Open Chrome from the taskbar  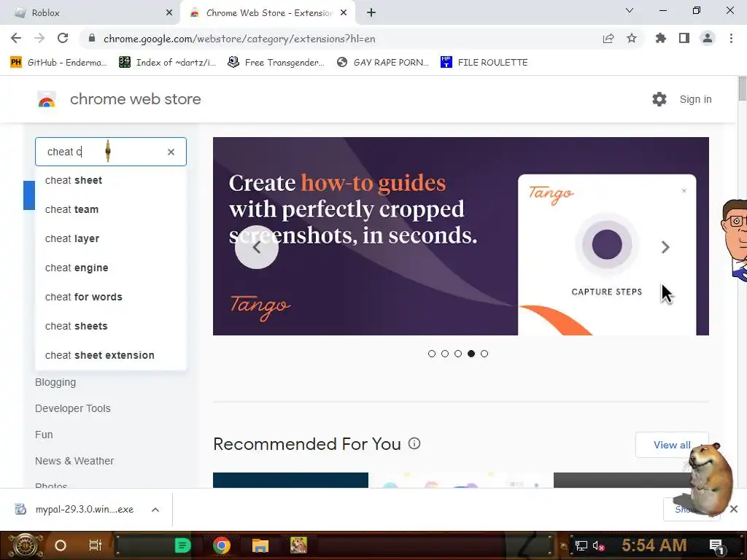[222, 545]
